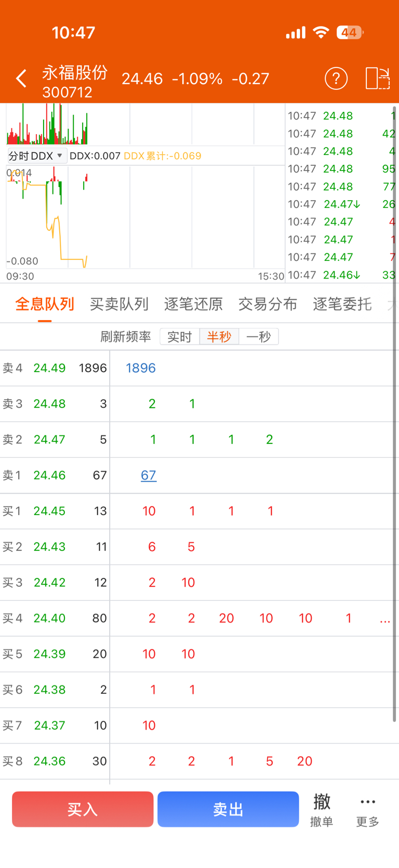This screenshot has width=399, height=868.
Task: Switch to the 买卖队列 tab
Action: tap(119, 304)
